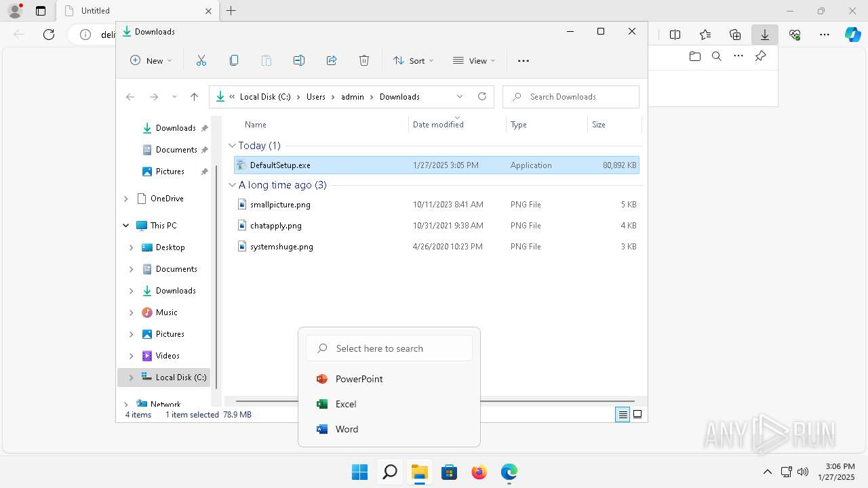
Task: Expand address bar history dropdown
Action: coord(460,96)
